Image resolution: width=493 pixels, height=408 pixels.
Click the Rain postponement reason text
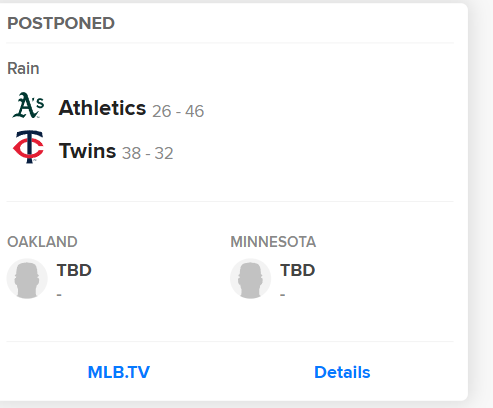tap(23, 68)
